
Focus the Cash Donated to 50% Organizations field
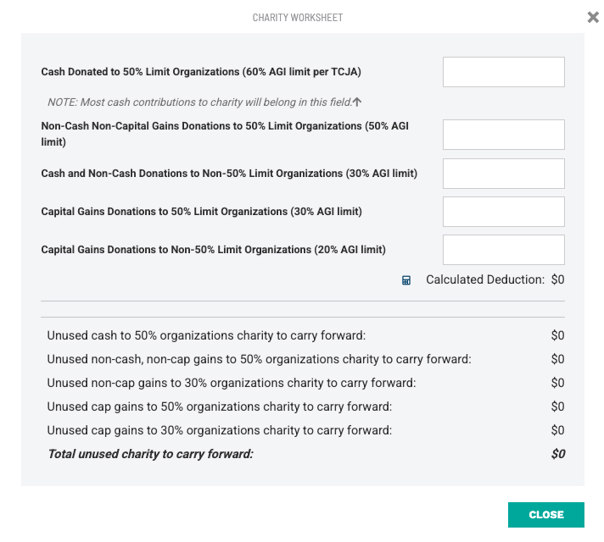click(503, 72)
